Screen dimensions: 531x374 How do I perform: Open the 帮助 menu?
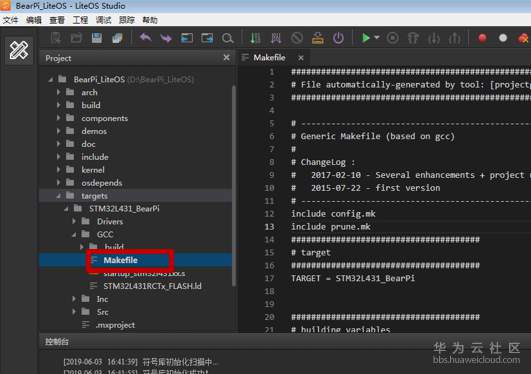(x=150, y=20)
